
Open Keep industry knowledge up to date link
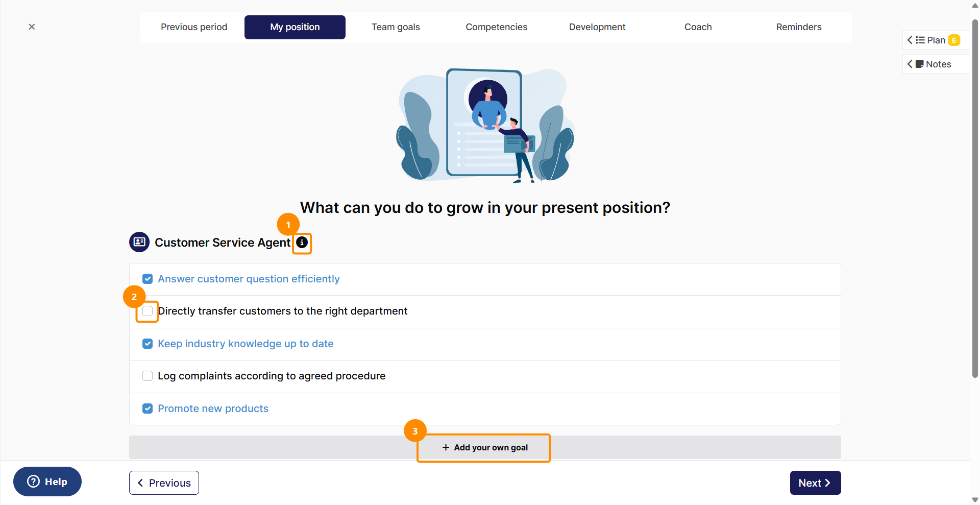tap(246, 344)
